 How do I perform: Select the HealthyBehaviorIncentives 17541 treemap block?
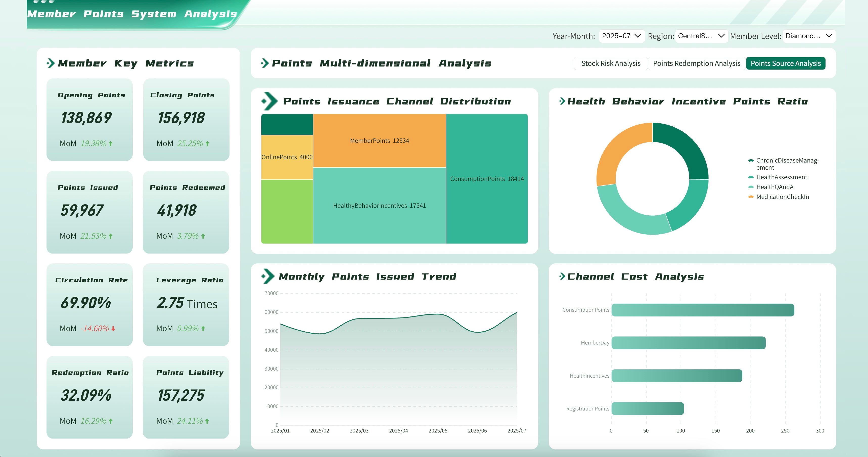click(x=379, y=205)
